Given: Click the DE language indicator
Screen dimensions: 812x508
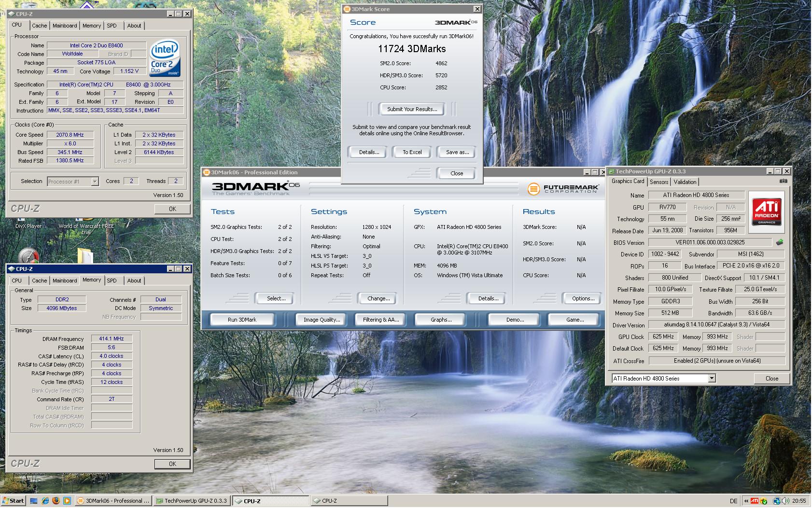Looking at the screenshot, I should (733, 501).
